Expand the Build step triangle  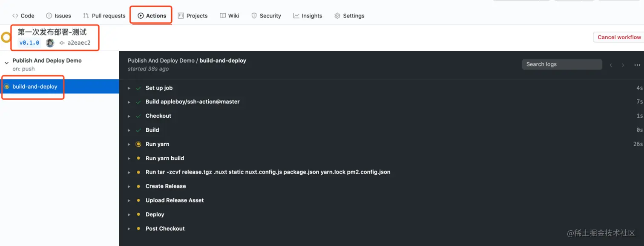129,130
